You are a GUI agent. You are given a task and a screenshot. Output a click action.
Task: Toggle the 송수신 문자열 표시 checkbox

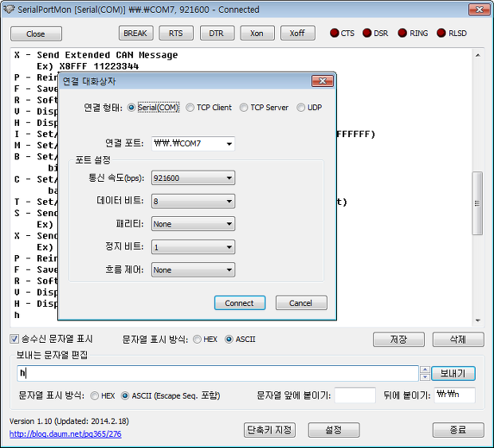tap(14, 340)
